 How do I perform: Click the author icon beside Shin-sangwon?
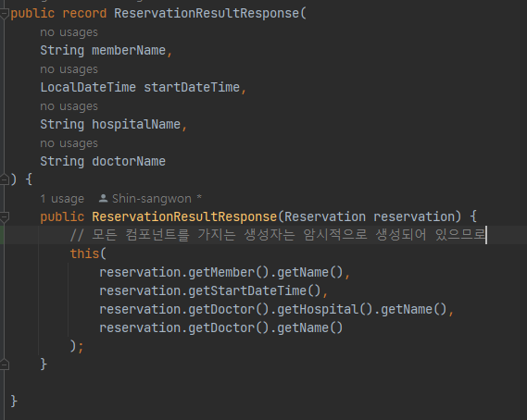click(x=103, y=199)
